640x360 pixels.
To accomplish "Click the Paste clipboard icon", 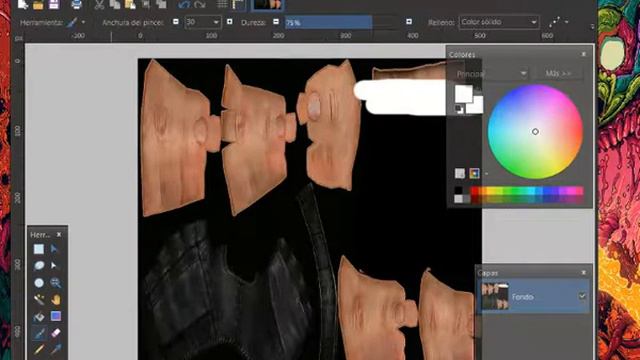I will [130, 4].
